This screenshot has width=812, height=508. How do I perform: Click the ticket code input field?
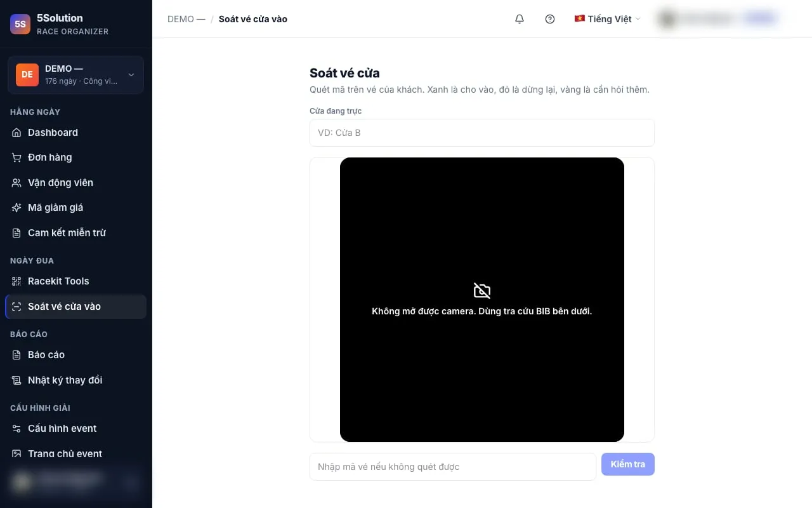point(453,467)
